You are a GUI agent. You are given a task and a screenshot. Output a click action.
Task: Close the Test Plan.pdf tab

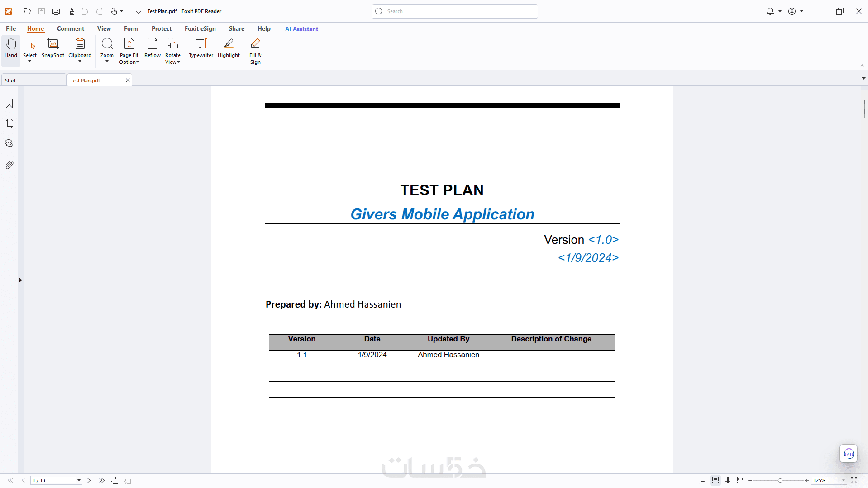128,81
